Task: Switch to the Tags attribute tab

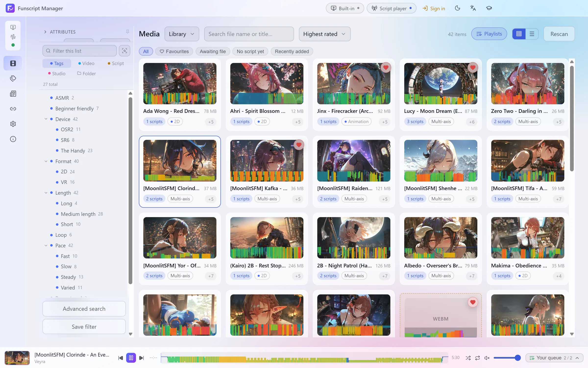Action: [57, 63]
